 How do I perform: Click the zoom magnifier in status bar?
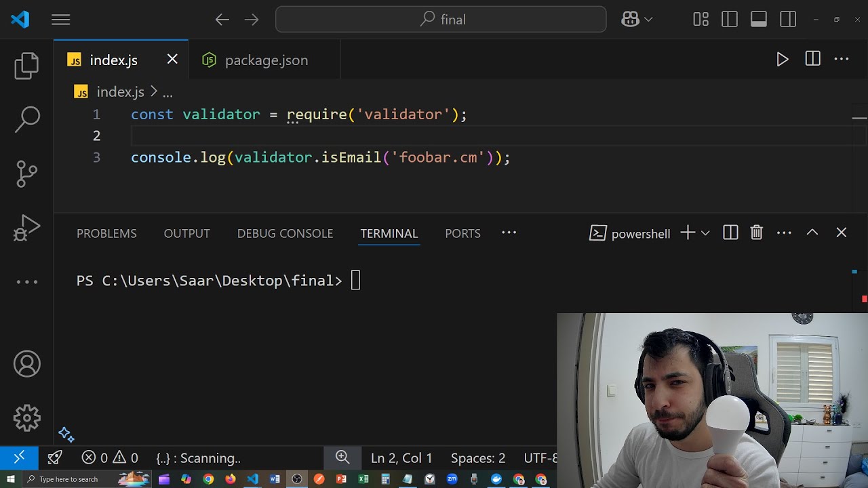tap(342, 457)
